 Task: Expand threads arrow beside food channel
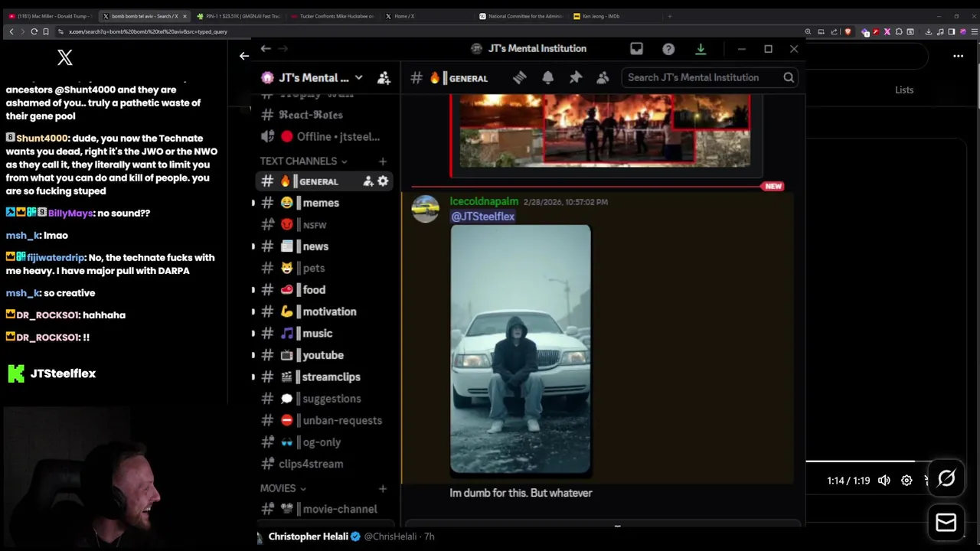pyautogui.click(x=253, y=290)
